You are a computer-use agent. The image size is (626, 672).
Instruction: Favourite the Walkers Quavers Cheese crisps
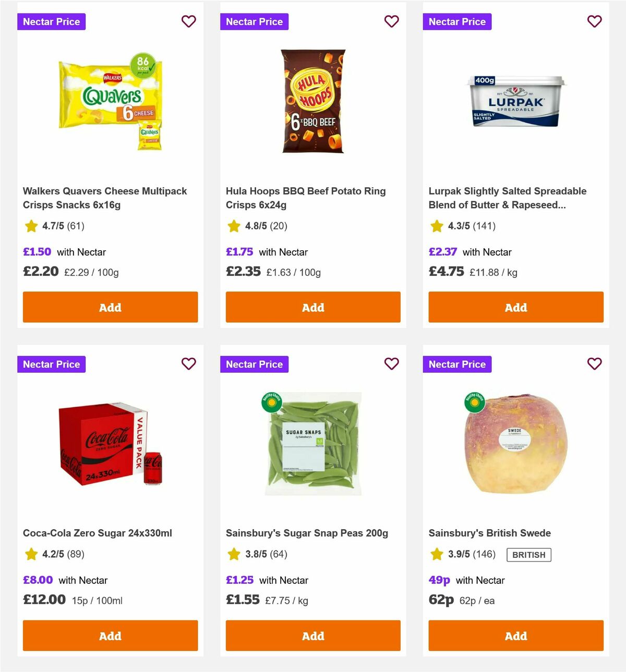point(189,21)
